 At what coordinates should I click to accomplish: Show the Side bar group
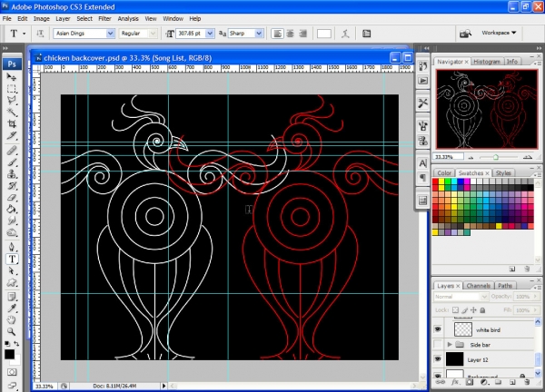[x=438, y=345]
